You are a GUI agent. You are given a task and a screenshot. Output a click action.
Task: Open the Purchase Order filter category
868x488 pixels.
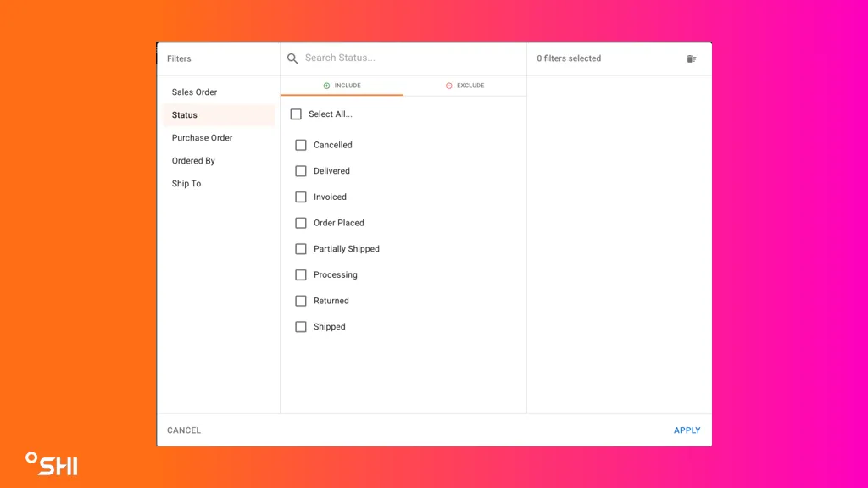tap(219, 138)
